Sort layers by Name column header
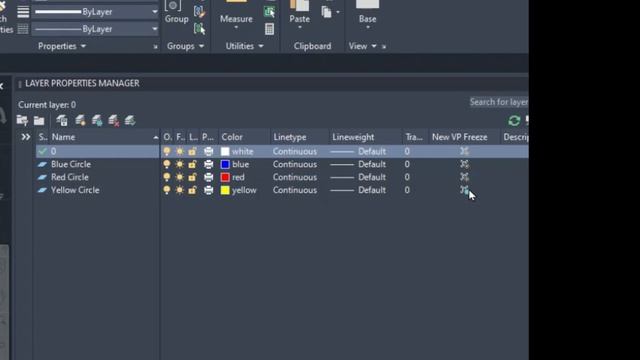 point(104,137)
